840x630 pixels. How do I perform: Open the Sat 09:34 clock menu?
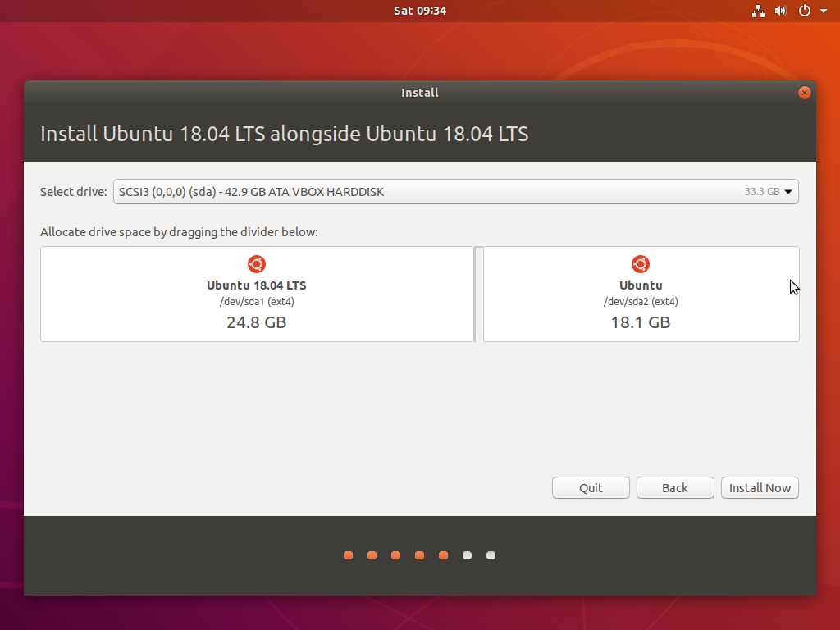[x=419, y=11]
